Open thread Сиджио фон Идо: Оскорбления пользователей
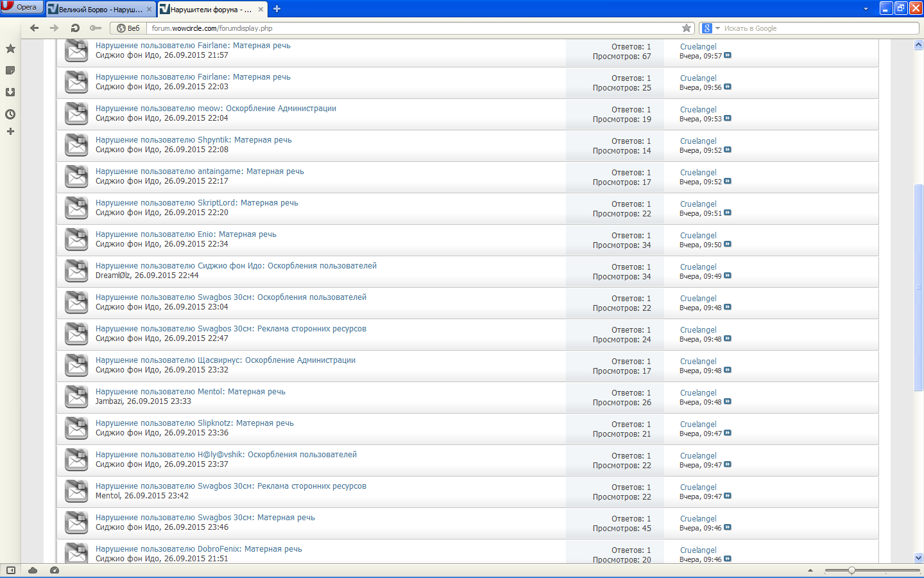The image size is (924, 578). point(236,266)
